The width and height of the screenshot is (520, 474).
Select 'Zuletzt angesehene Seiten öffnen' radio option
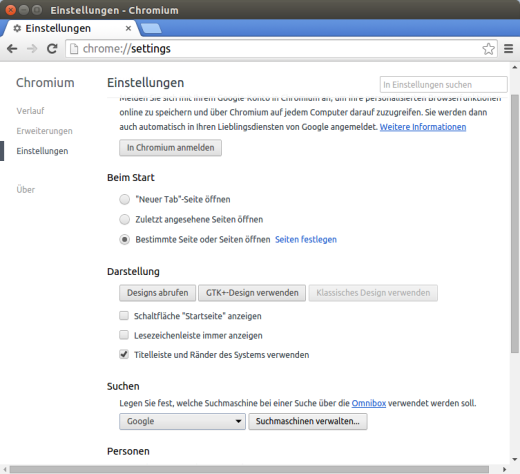click(125, 219)
